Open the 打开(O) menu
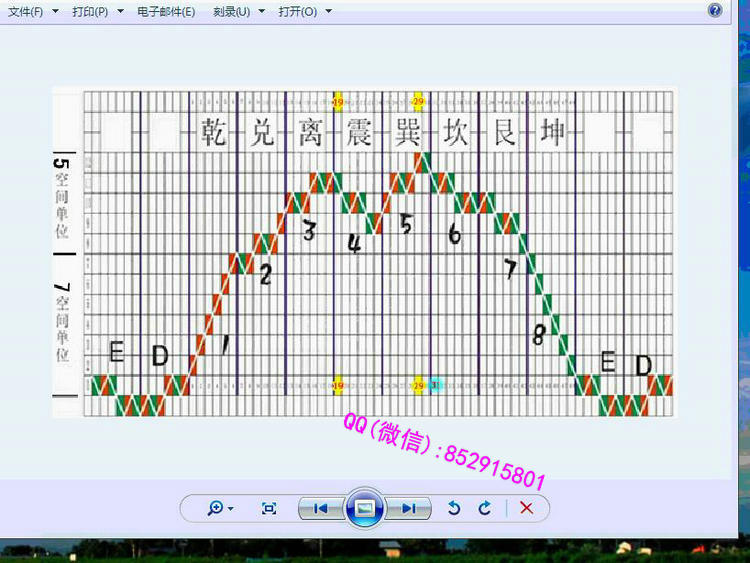Viewport: 750px width, 563px height. [x=297, y=11]
